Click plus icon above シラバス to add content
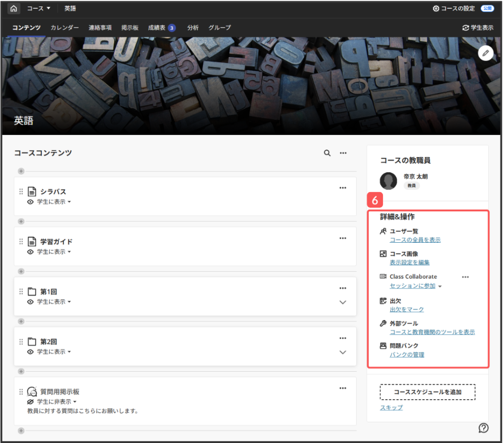The image size is (504, 443). pos(21,171)
